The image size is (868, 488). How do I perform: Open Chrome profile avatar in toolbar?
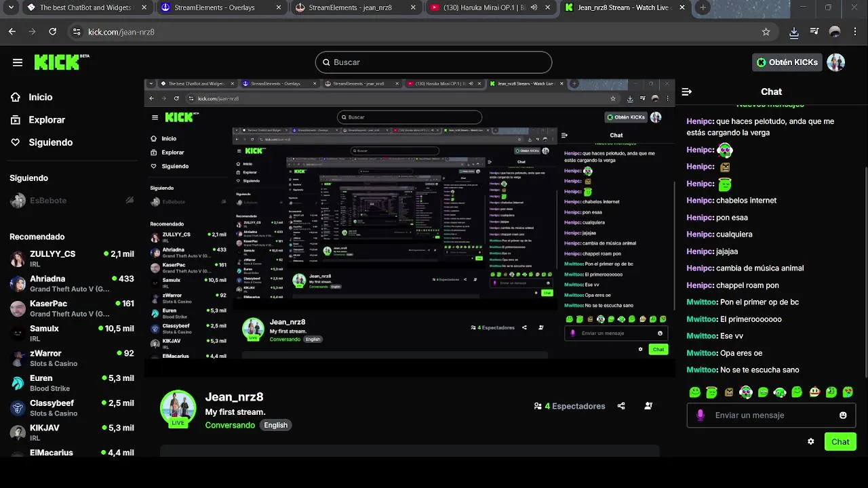click(x=835, y=32)
